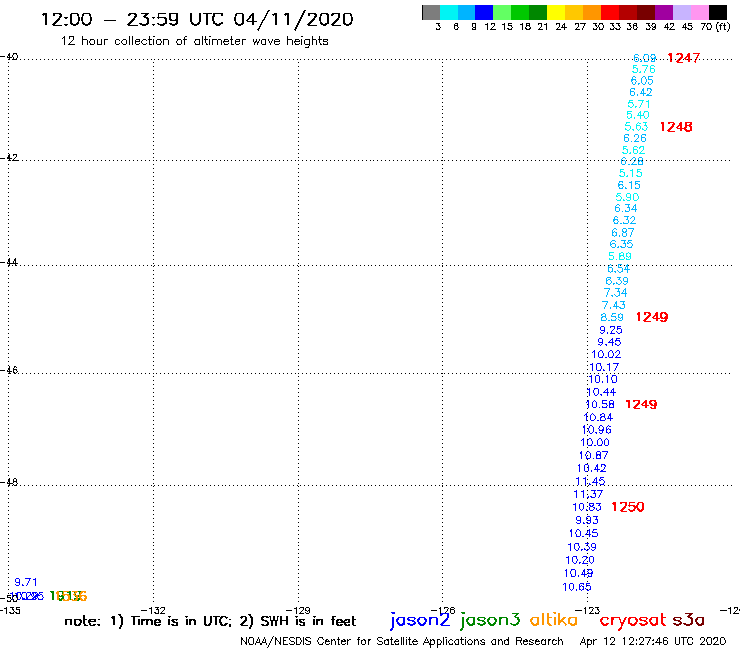Viewport: 740px width, 650px height.
Task: Click the altika satellite label
Action: pyautogui.click(x=554, y=620)
